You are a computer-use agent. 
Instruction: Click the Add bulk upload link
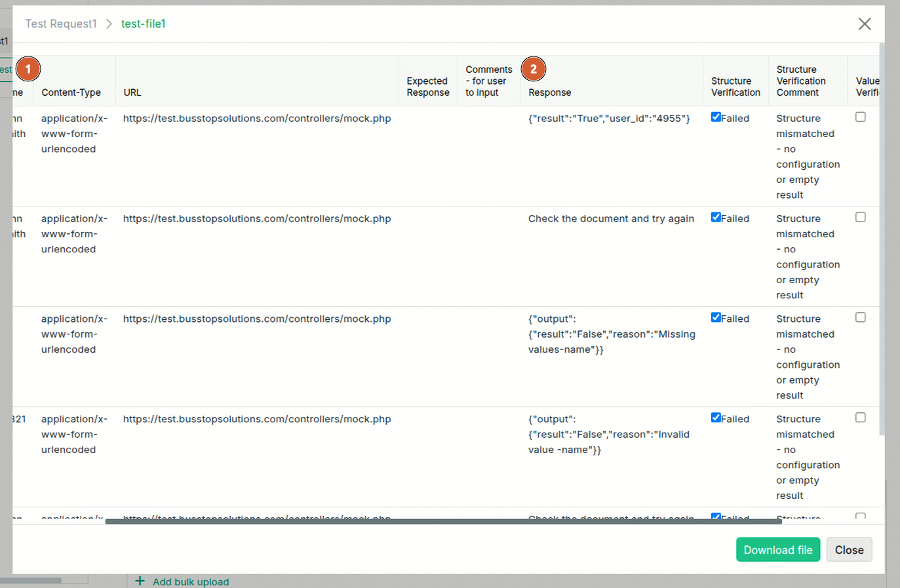coord(191,581)
